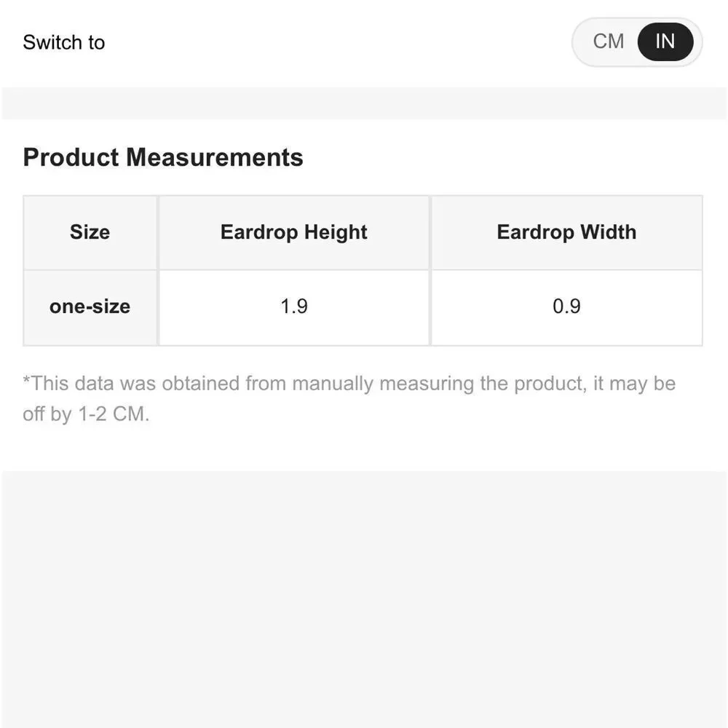Click the empty gray area below the disclaimer

[x=364, y=599]
